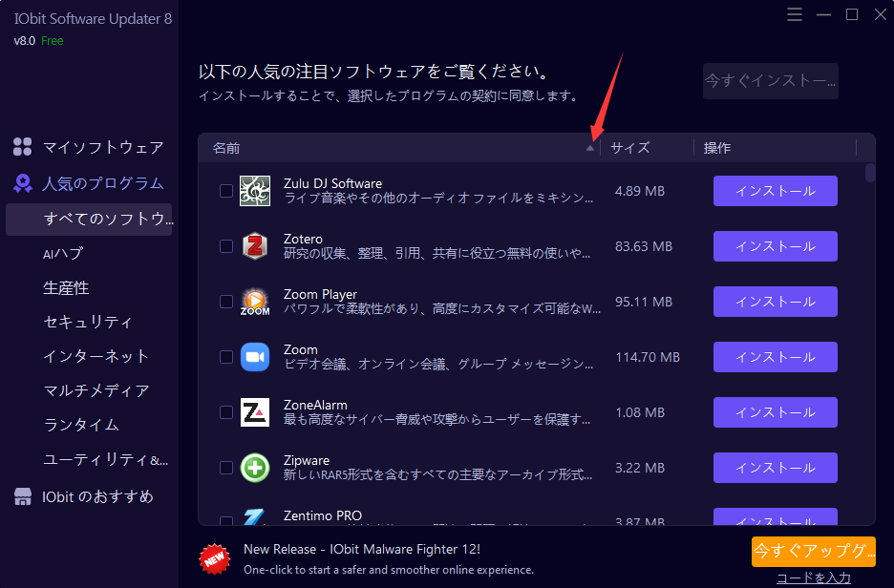Install ZoneAlarm
This screenshot has width=894, height=588.
(776, 412)
